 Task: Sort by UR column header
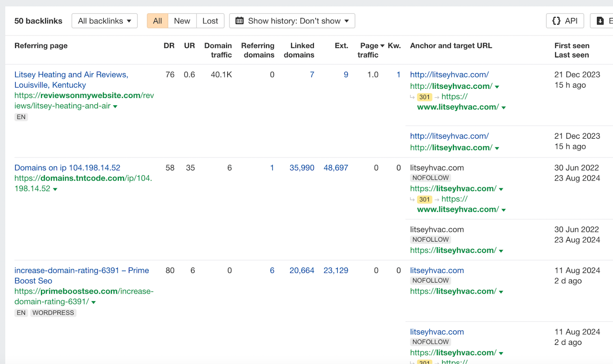pyautogui.click(x=189, y=46)
